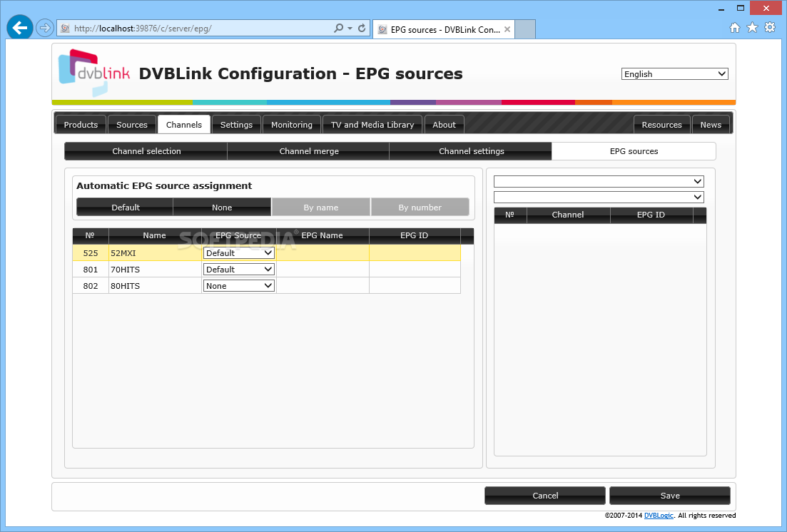Open the Resources tab
Viewport: 787px width, 532px height.
click(662, 125)
